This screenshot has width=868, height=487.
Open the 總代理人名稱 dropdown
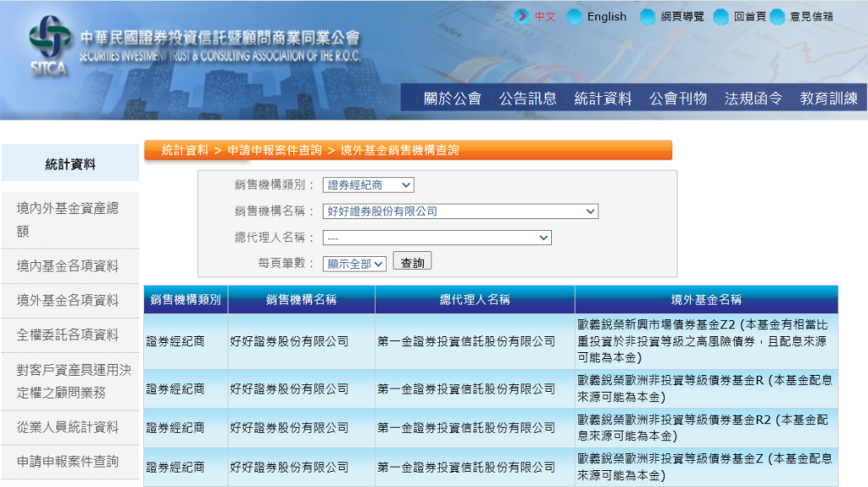[437, 238]
